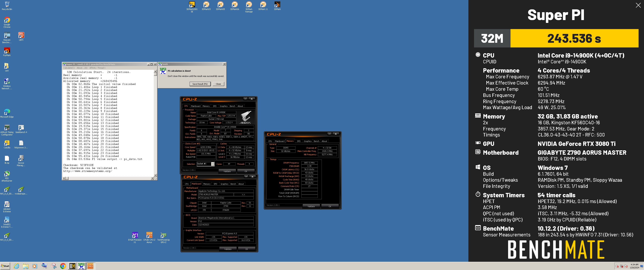Click the Aorus CPU-Z taskbar icon

(90, 266)
